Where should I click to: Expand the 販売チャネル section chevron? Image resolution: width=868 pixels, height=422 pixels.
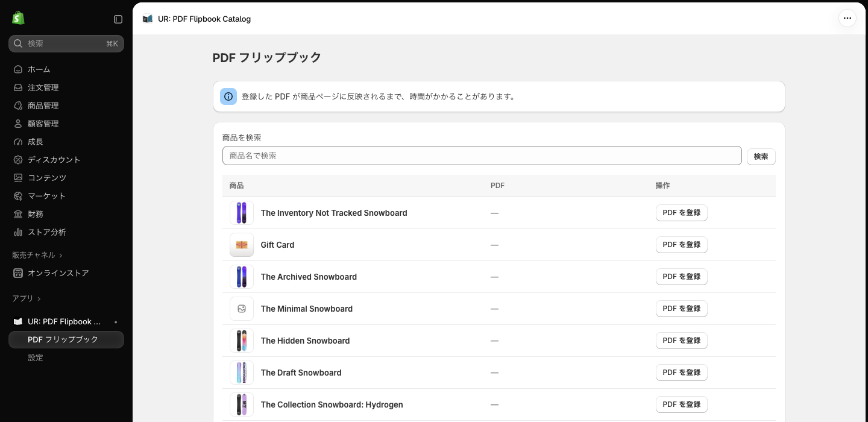tap(61, 256)
